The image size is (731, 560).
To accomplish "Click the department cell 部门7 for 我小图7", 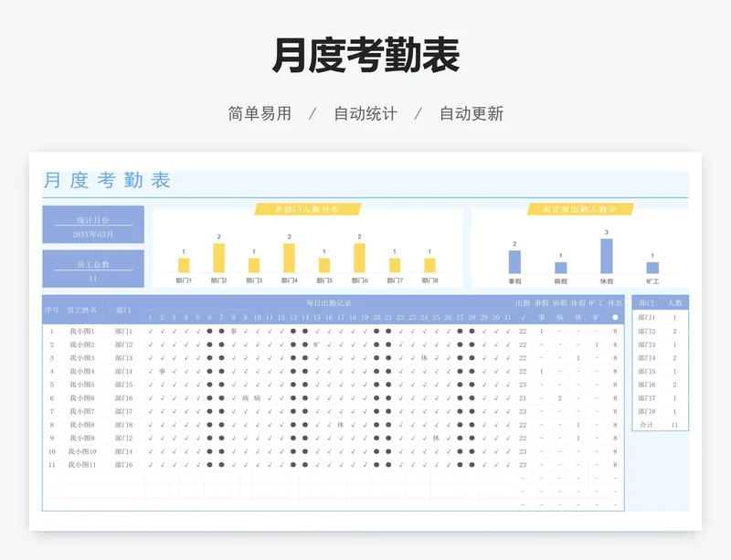I will 123,411.
